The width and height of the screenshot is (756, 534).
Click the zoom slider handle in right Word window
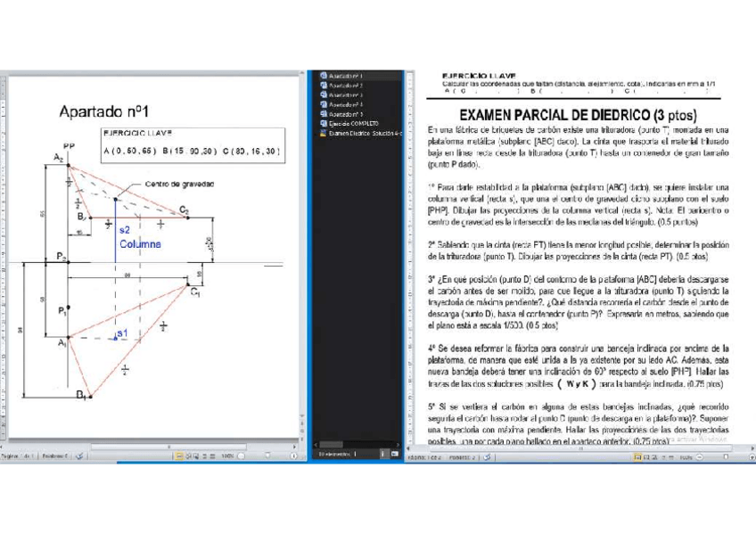726,456
